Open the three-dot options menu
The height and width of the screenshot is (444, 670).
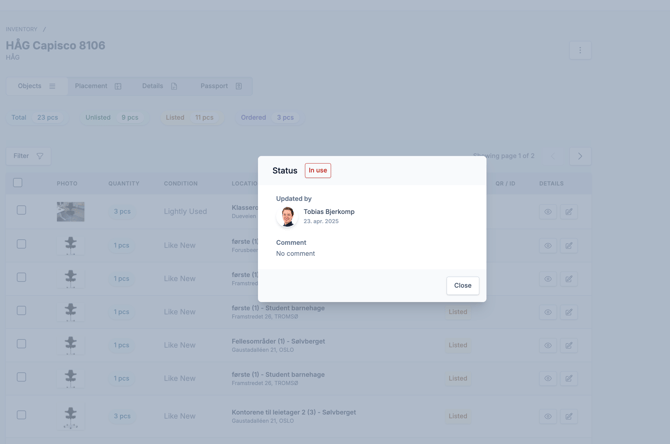[x=580, y=50]
